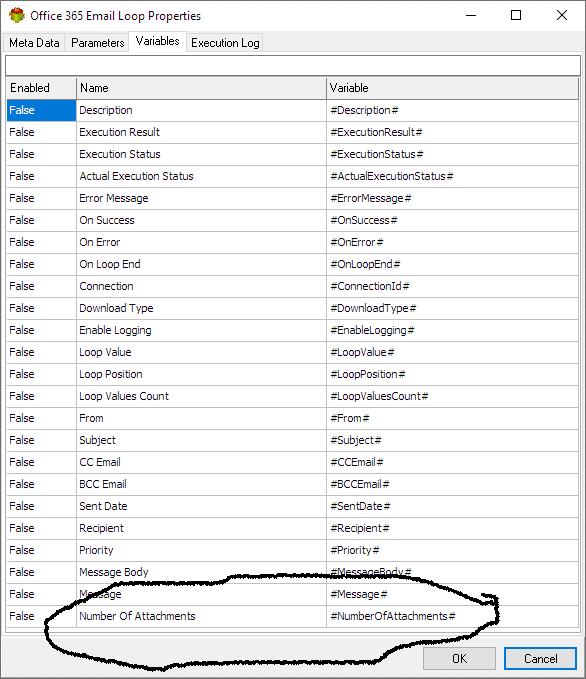
Task: Select the On Loop End name cell
Action: click(x=201, y=264)
